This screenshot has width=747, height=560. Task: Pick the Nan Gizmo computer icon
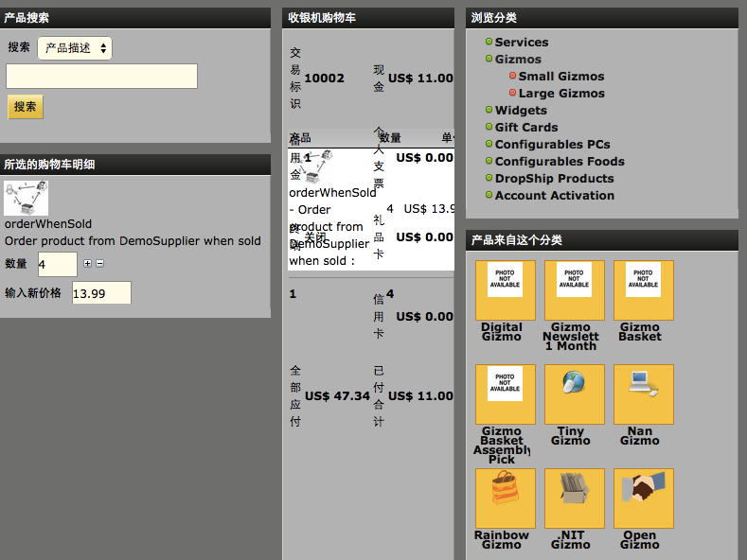pyautogui.click(x=643, y=393)
